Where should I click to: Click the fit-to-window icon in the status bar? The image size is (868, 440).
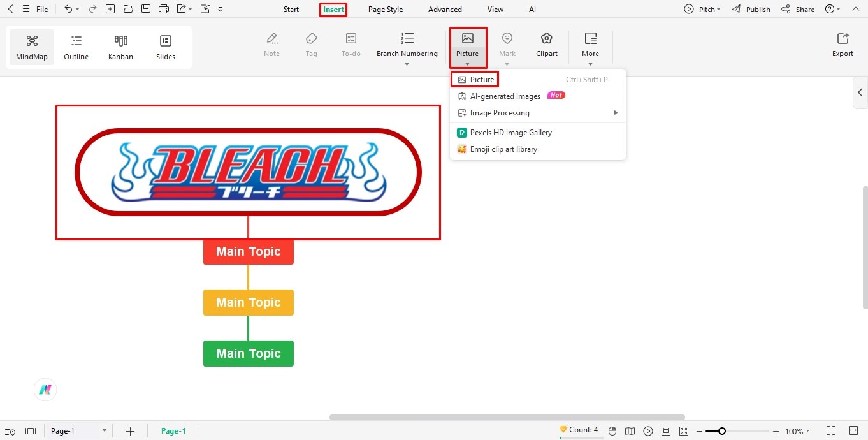(x=666, y=431)
